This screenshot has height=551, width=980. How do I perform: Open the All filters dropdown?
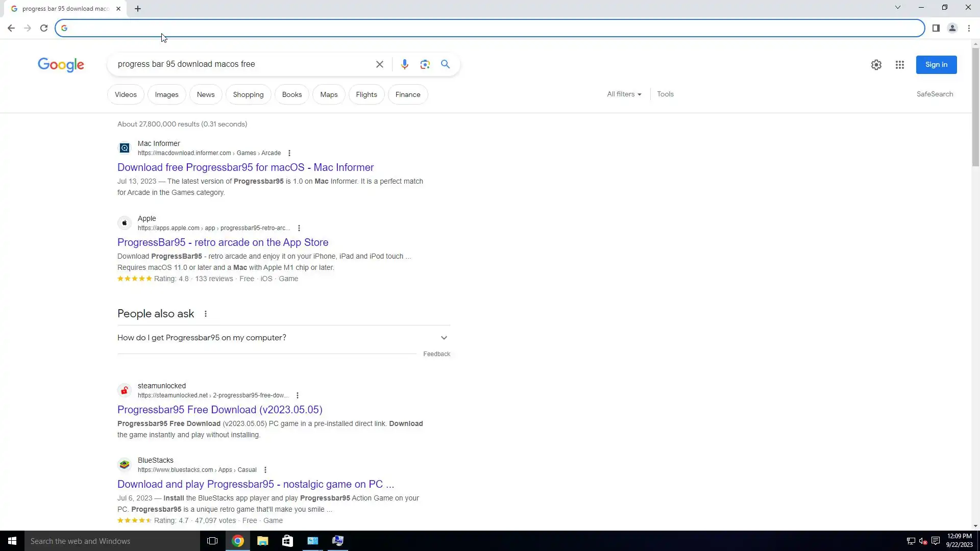tap(624, 94)
